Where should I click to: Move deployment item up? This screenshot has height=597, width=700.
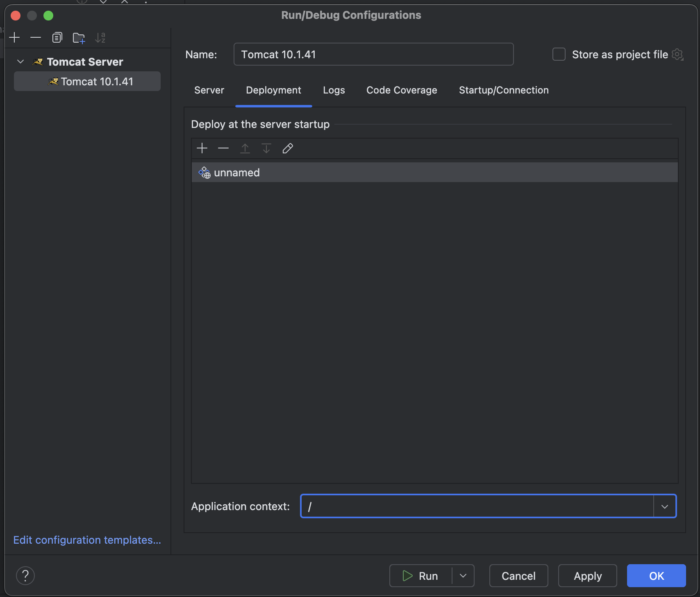245,148
